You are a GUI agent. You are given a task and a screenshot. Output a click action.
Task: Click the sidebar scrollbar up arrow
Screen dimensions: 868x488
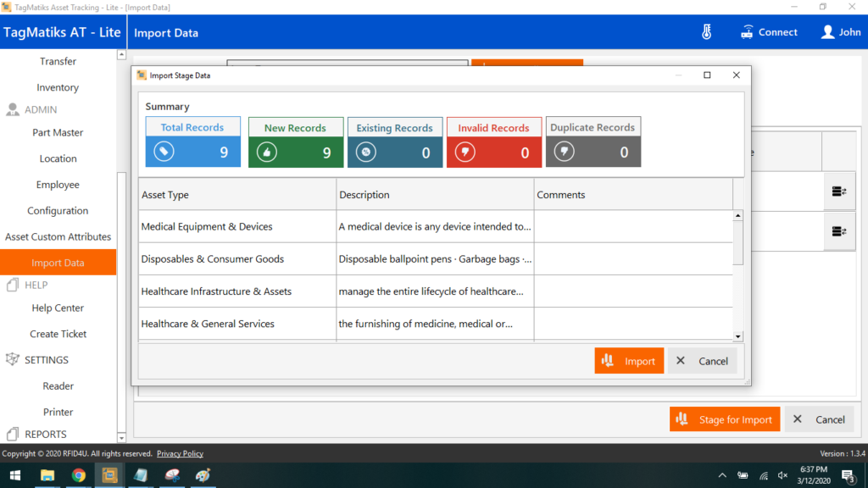tap(121, 55)
